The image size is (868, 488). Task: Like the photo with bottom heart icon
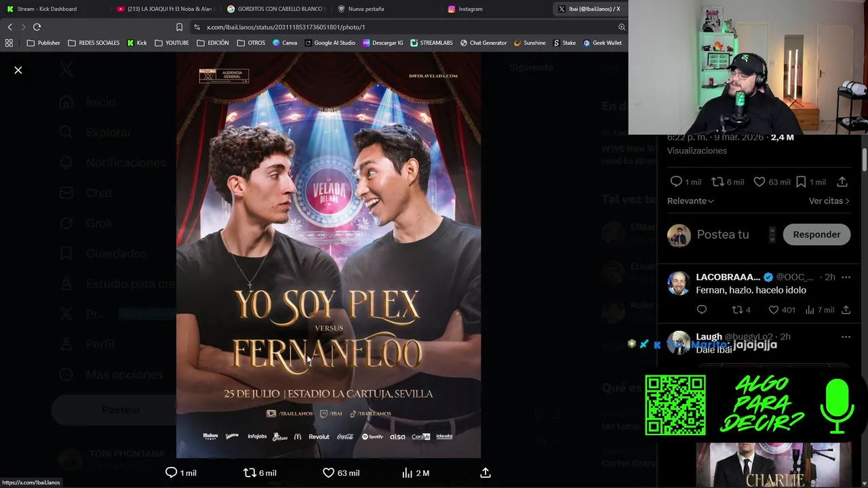[328, 472]
